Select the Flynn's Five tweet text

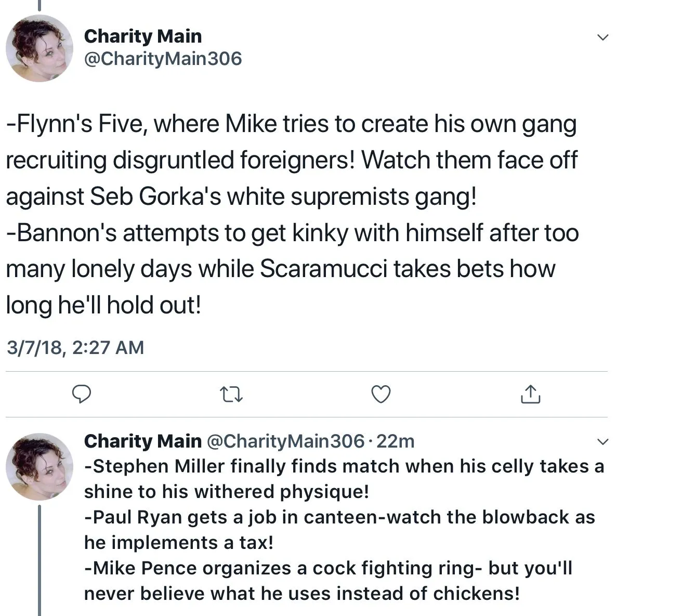click(x=291, y=160)
